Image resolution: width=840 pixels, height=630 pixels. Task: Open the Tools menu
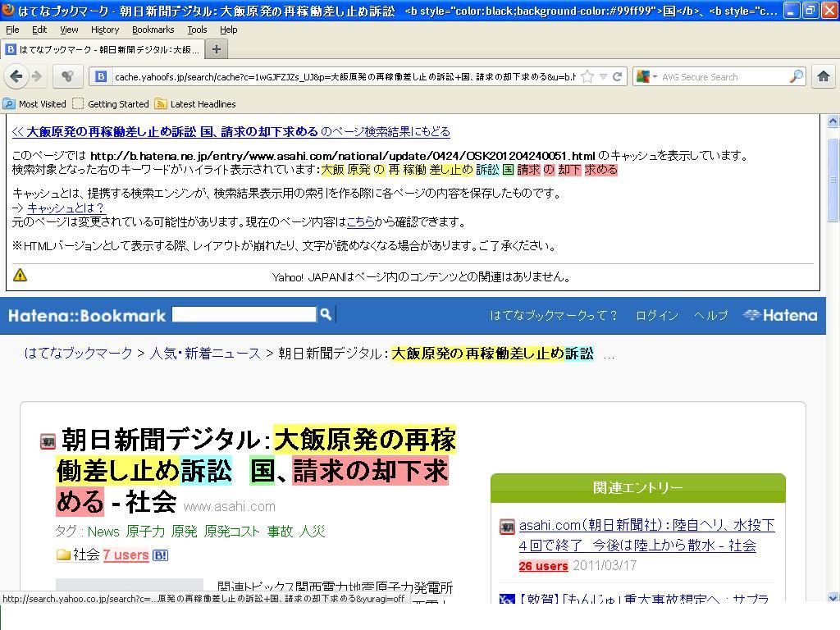(197, 30)
